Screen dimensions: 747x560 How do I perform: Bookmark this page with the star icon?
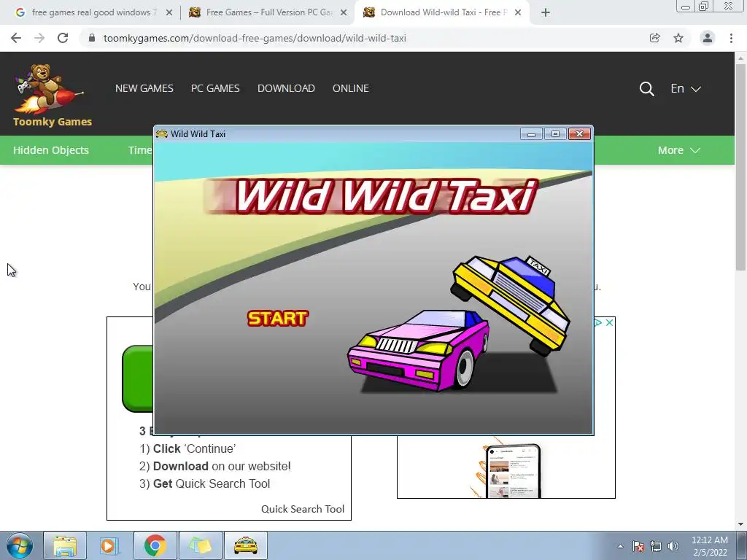click(678, 38)
